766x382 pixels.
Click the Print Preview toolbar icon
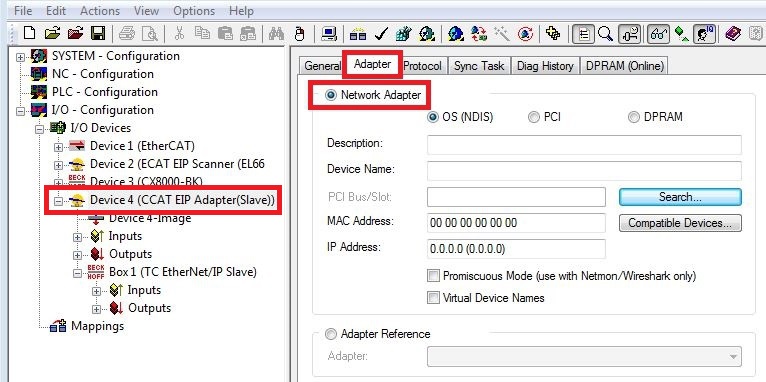click(150, 33)
